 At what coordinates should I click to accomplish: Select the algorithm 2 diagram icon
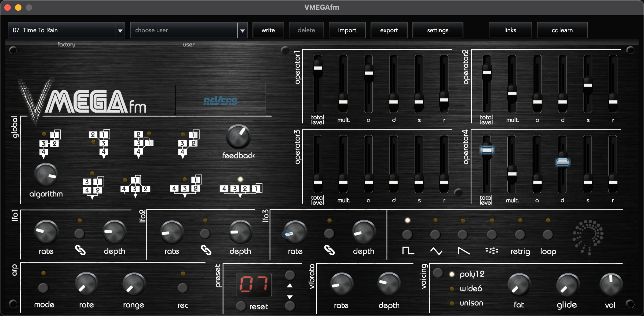pyautogui.click(x=99, y=144)
